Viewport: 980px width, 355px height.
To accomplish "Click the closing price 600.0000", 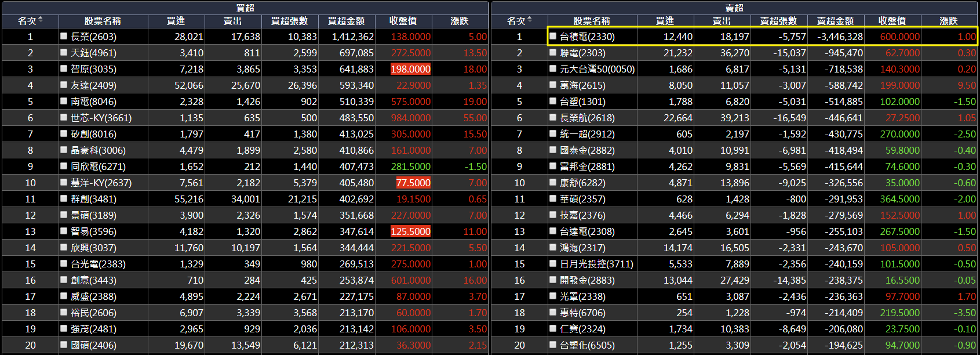I will tap(900, 37).
